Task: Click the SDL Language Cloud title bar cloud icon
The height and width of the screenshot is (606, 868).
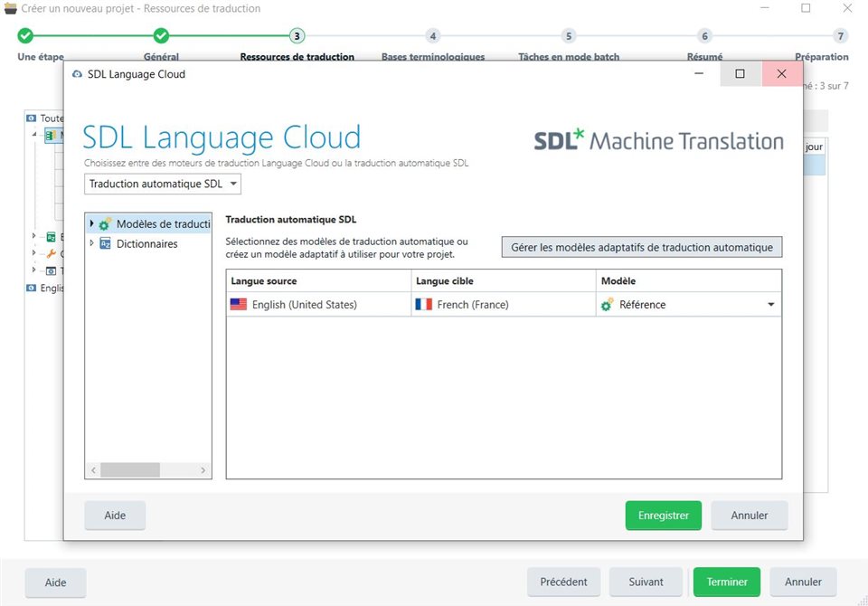Action: (x=77, y=73)
